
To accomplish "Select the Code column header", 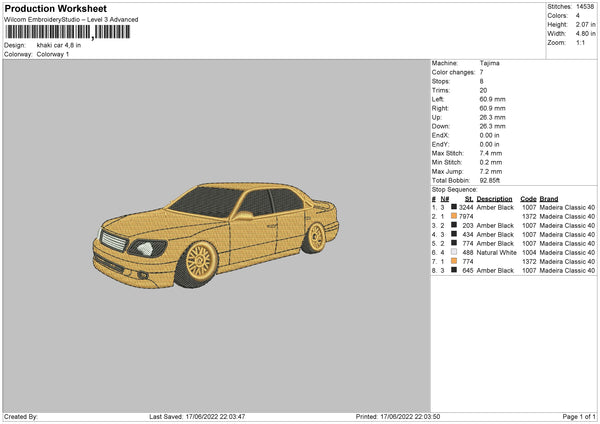I will pos(528,198).
